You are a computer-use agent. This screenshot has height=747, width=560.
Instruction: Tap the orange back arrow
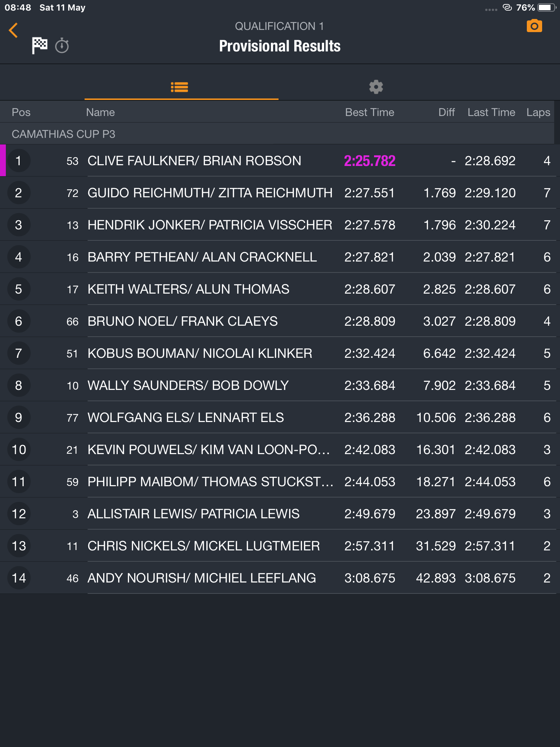tap(13, 30)
